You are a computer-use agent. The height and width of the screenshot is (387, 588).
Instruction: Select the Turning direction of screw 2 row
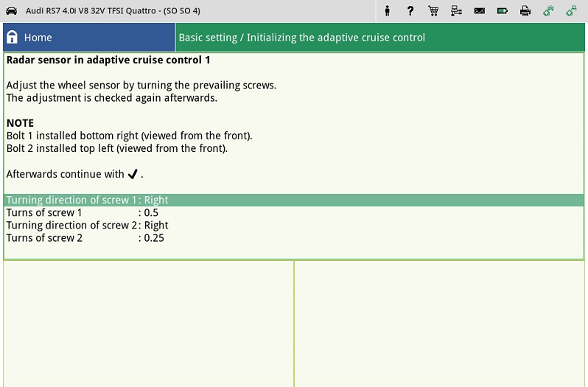point(87,225)
